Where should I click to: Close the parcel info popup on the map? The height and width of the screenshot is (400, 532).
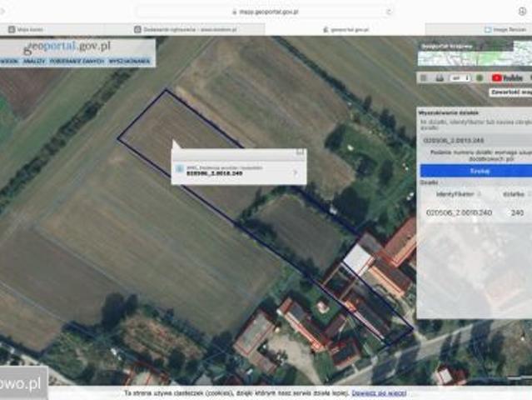pos(300,152)
